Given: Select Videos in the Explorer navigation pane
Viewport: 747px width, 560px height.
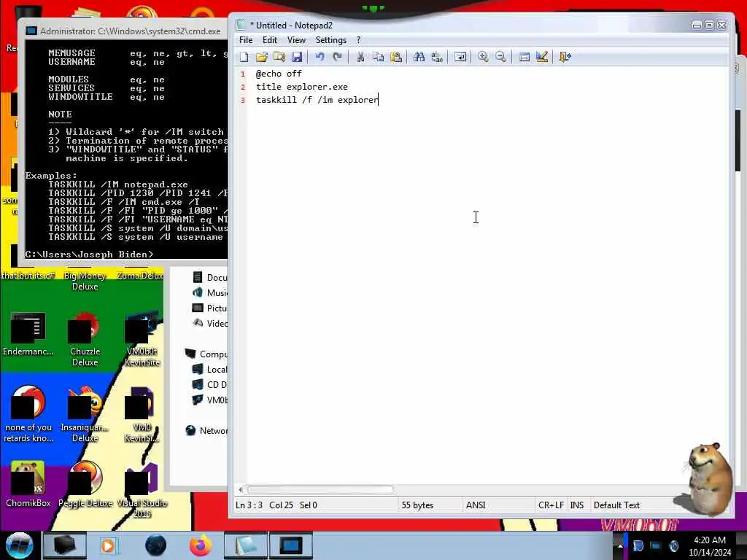Looking at the screenshot, I should click(210, 323).
